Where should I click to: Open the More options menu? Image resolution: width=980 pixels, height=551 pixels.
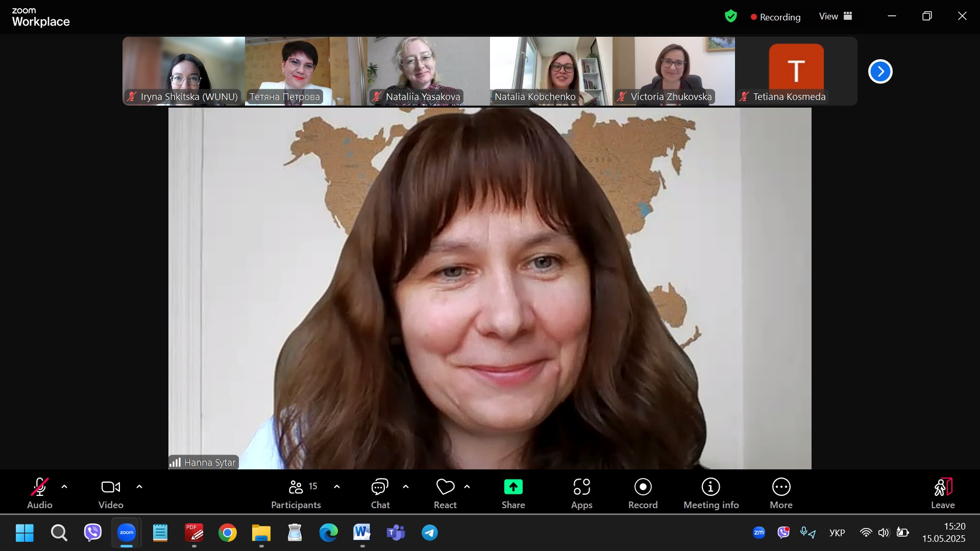coord(781,493)
